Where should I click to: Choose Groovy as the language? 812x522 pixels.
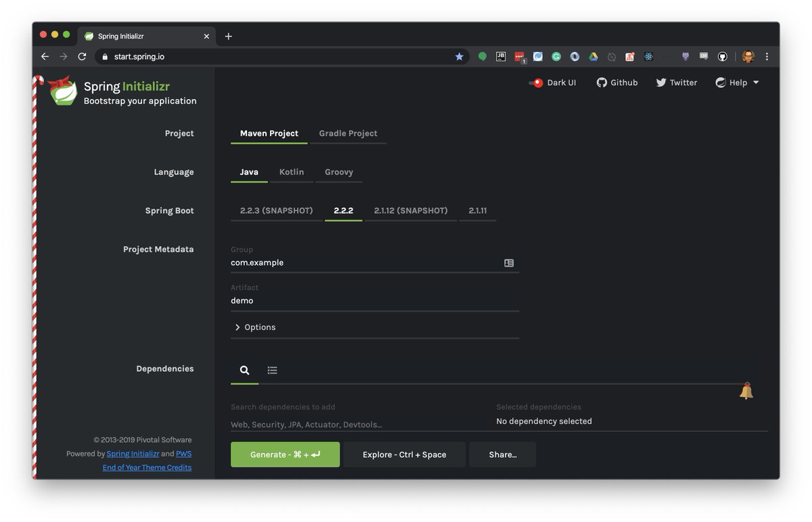tap(339, 172)
